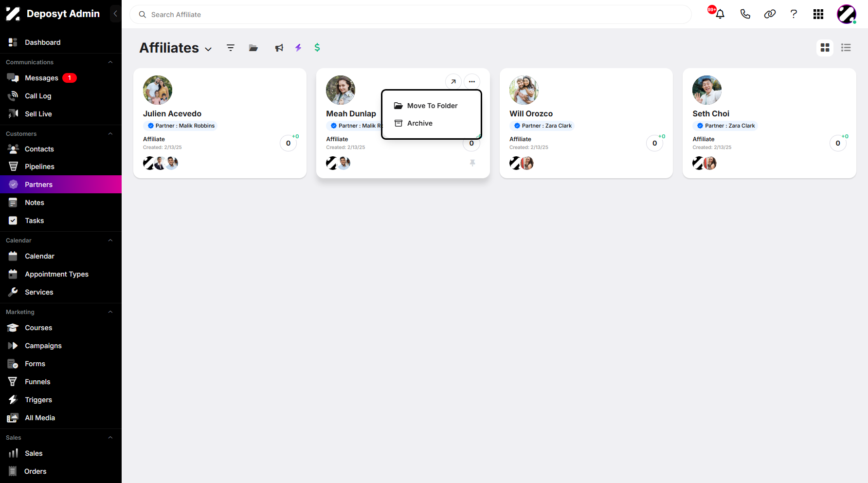Click the purple lightning bolt icon
868x483 pixels.
pos(298,47)
